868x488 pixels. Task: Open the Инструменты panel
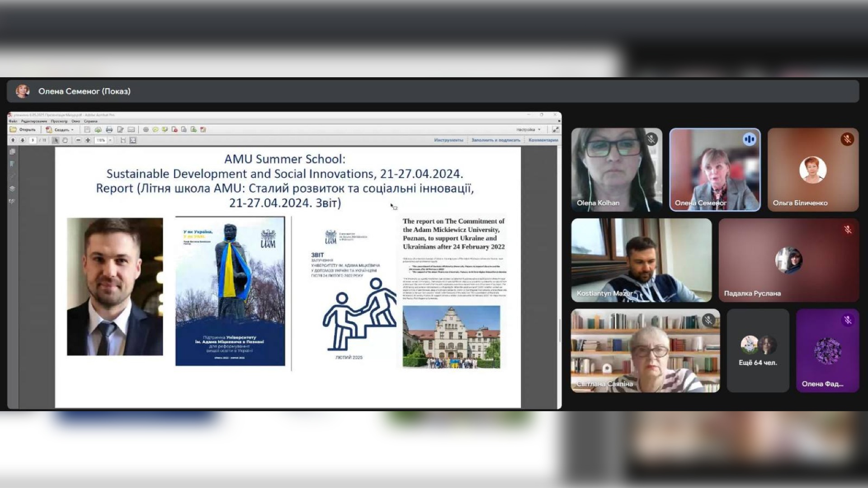coord(448,140)
